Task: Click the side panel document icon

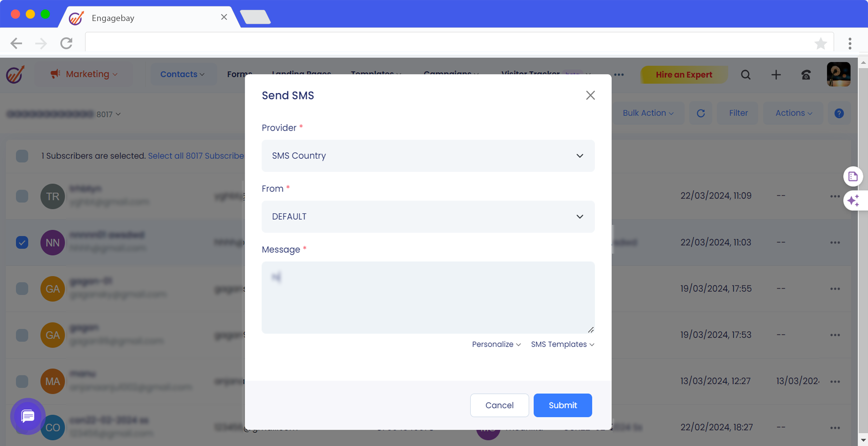Action: tap(853, 176)
